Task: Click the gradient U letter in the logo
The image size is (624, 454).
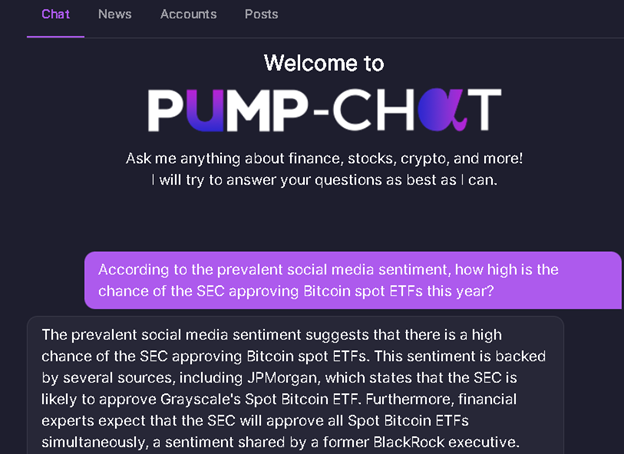Action: pyautogui.click(x=205, y=110)
